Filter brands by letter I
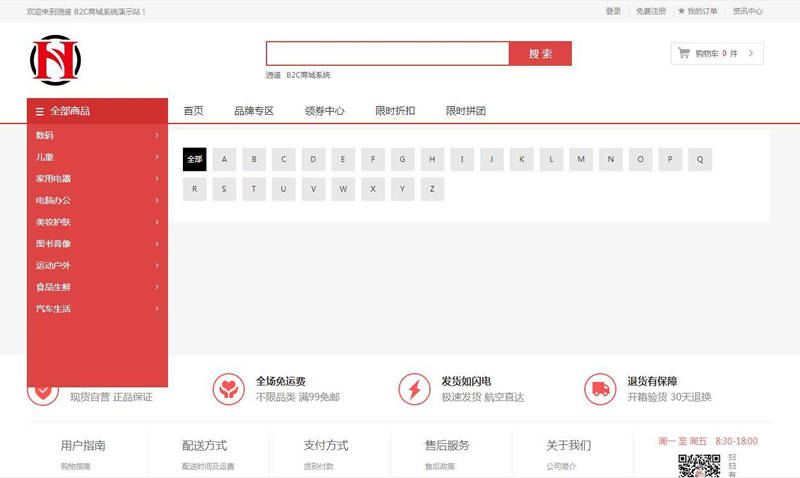 point(462,159)
